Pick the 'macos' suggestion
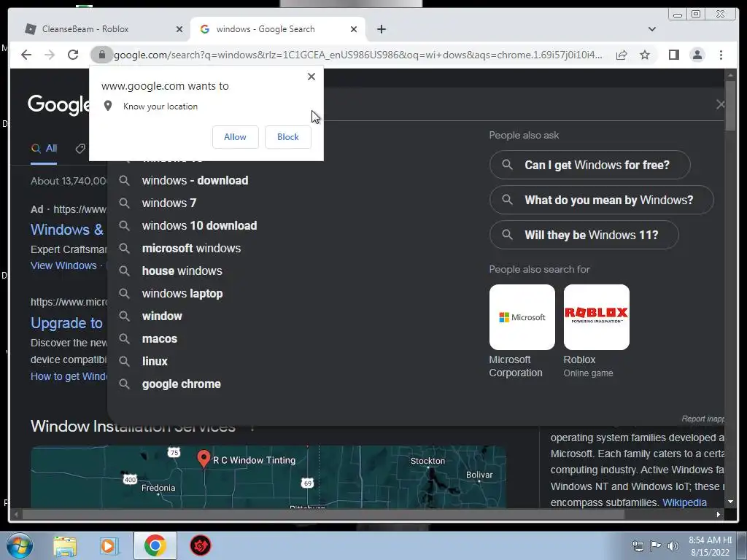The image size is (747, 560). 160,338
